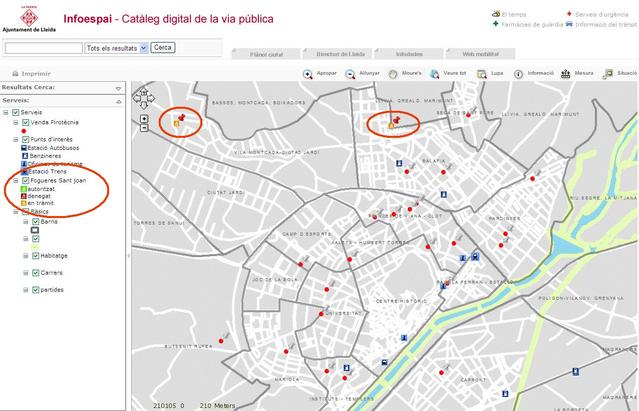Activate the Moure's pan tool
Image resolution: width=639 pixels, height=411 pixels.
tap(393, 74)
